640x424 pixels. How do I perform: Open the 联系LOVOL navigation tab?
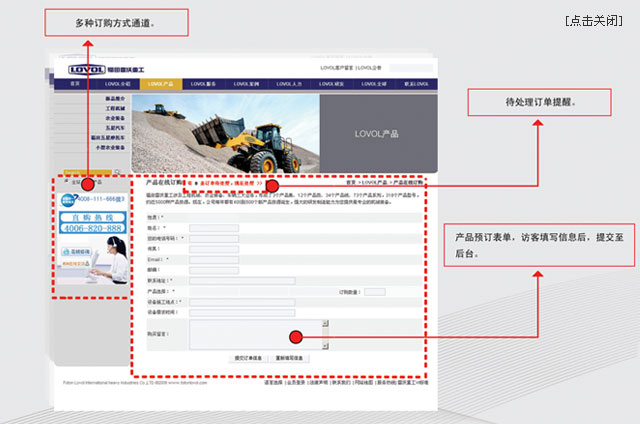pos(416,84)
